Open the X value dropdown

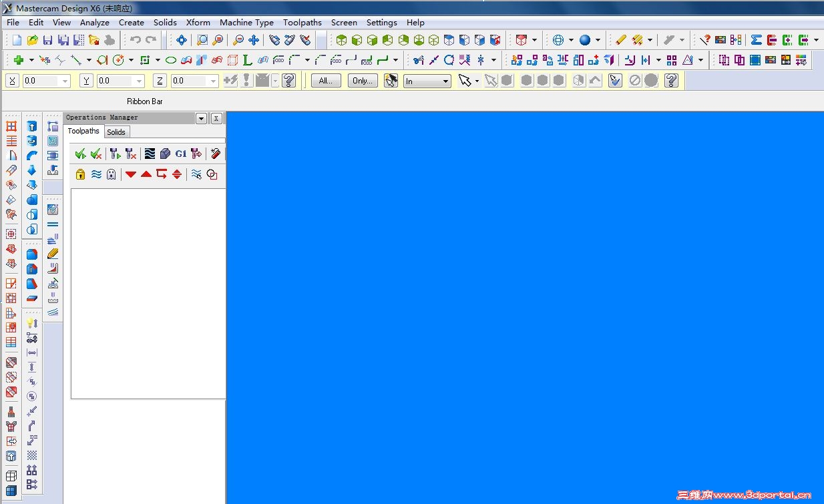click(65, 81)
